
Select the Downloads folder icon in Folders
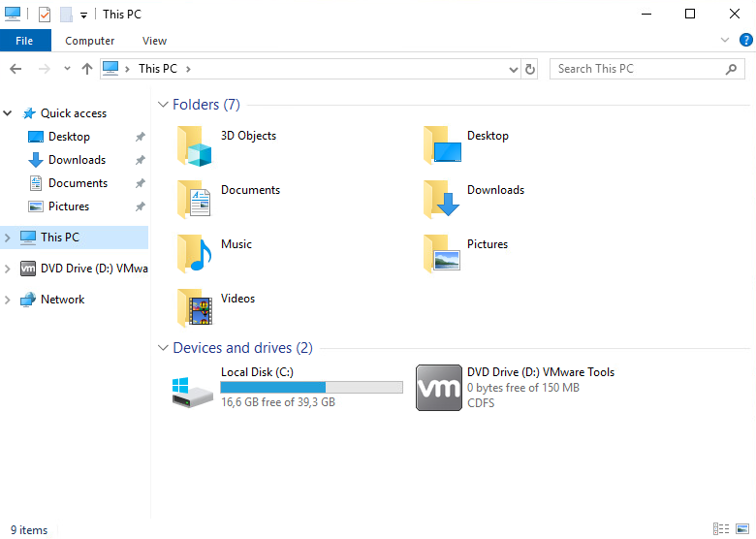pos(442,199)
